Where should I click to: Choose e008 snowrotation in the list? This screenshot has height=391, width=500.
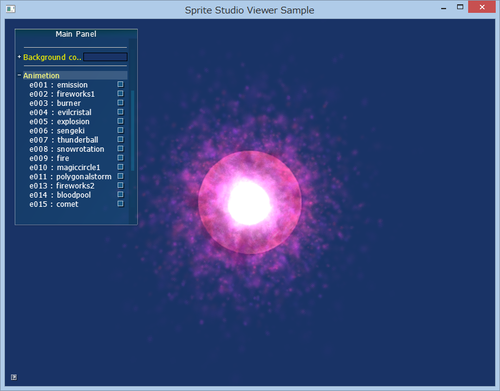coord(67,149)
